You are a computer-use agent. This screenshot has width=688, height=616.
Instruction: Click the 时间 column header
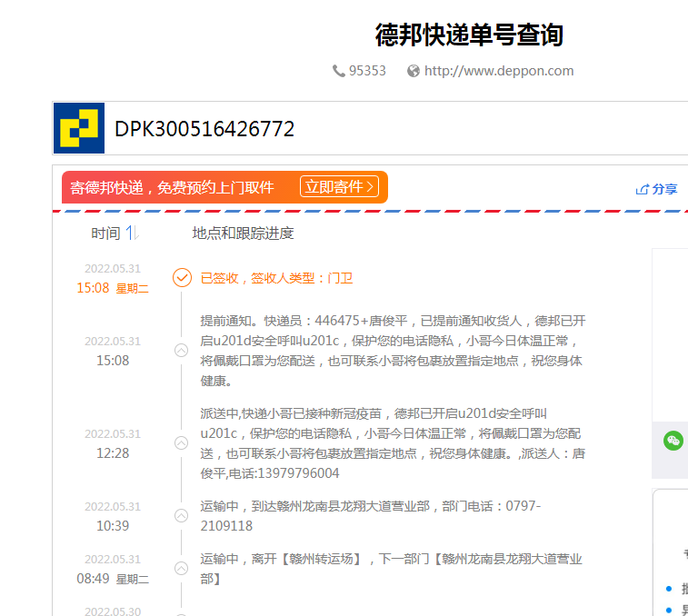coord(105,233)
